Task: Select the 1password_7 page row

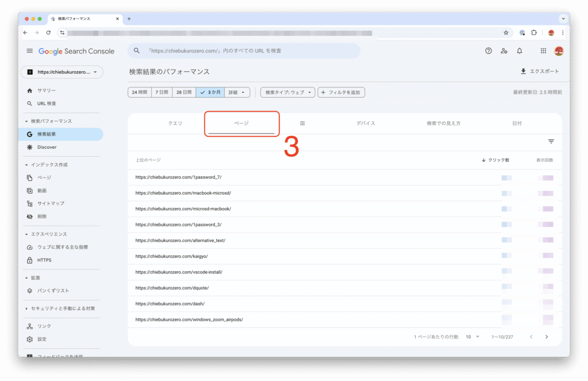Action: pyautogui.click(x=345, y=177)
